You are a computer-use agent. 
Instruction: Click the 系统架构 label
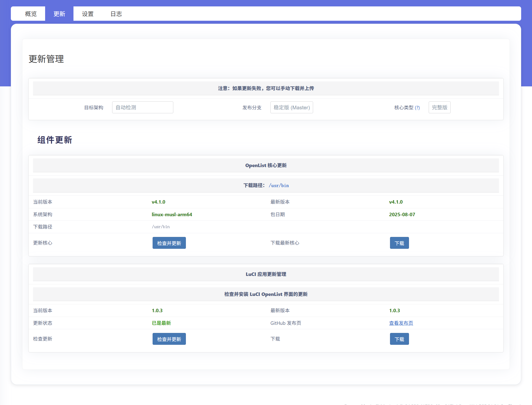click(43, 214)
